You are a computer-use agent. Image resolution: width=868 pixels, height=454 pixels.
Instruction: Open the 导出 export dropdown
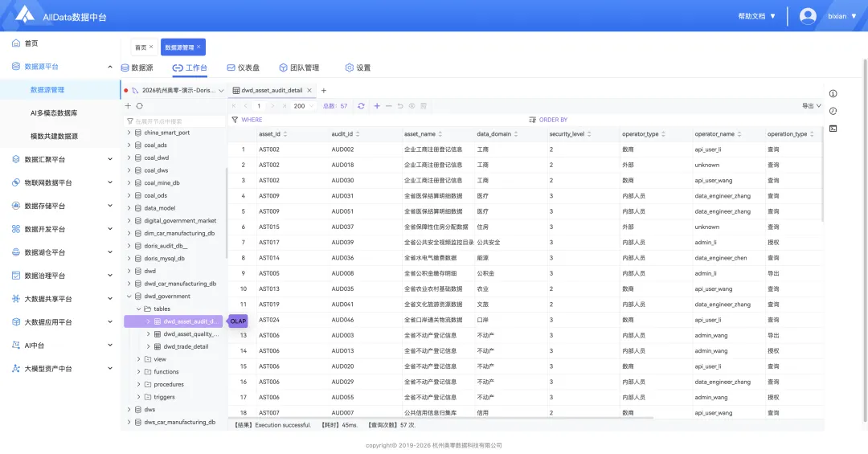click(812, 106)
